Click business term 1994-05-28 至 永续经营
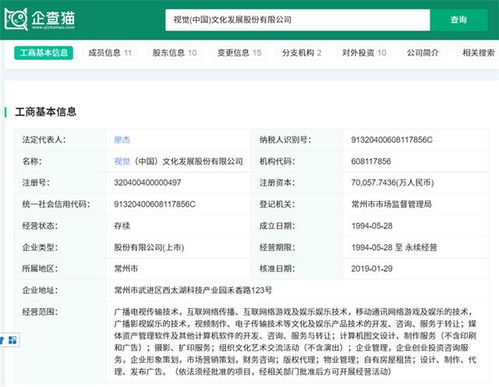The width and height of the screenshot is (499, 387). point(394,247)
